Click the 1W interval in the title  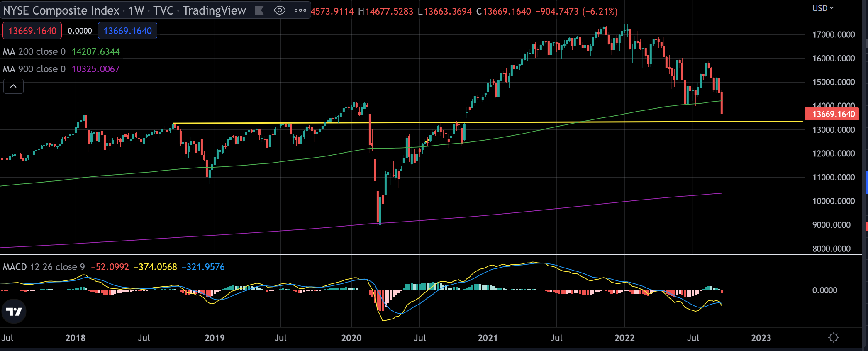tap(136, 10)
